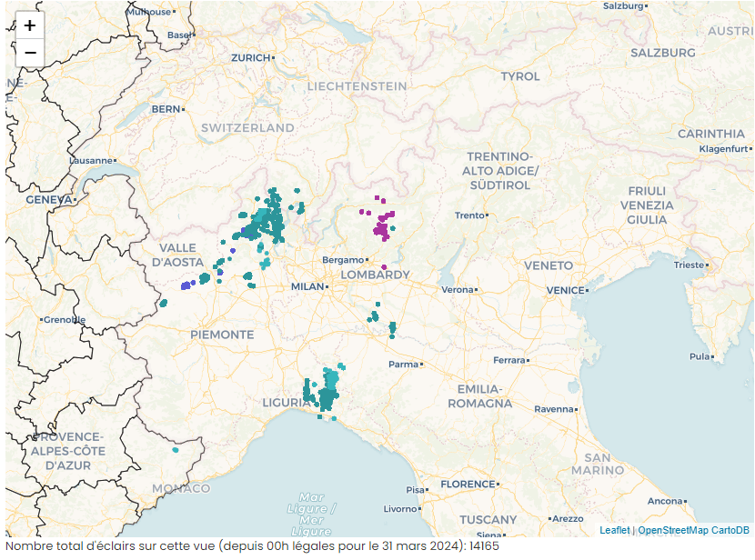Click the Zurich city marker
The height and width of the screenshot is (560, 755).
pyautogui.click(x=274, y=58)
